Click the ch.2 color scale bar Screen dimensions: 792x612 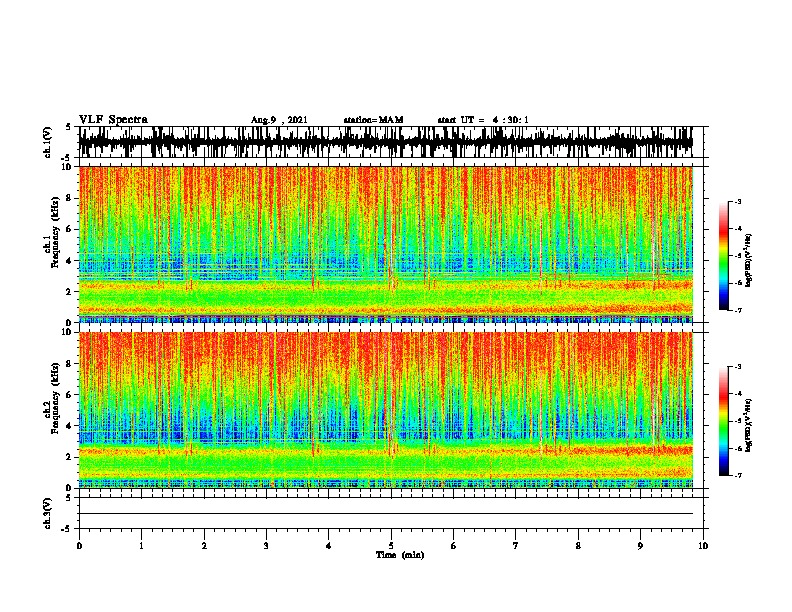coord(723,421)
